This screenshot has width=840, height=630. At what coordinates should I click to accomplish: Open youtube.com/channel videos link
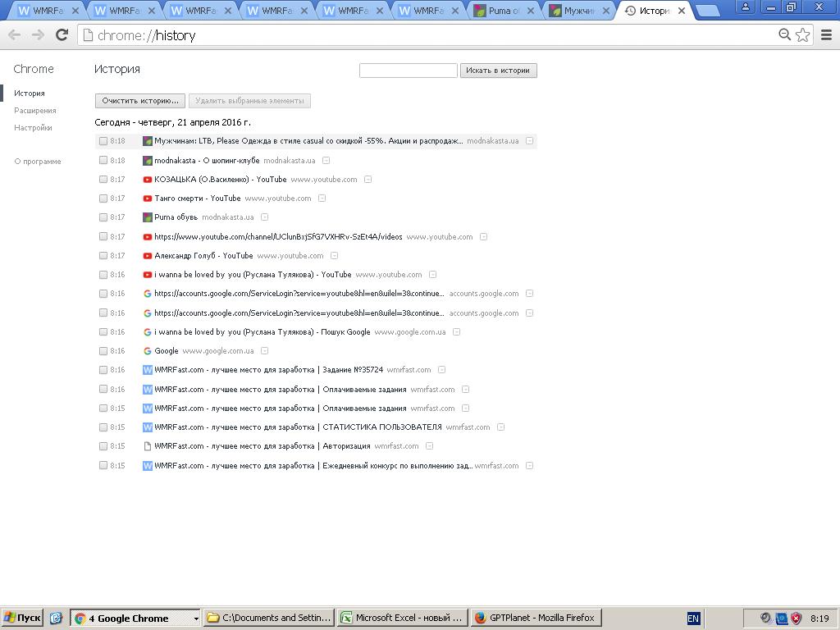278,236
